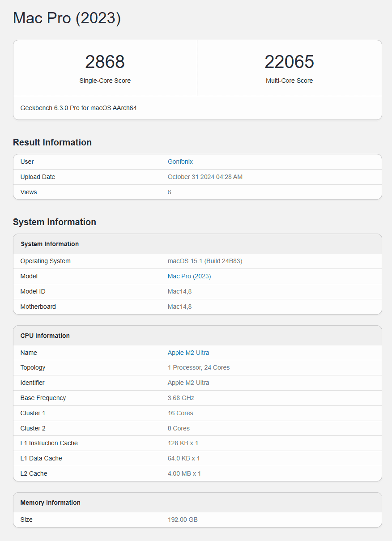
Task: Click the L2 Cache value 4.00 MB
Action: [184, 473]
